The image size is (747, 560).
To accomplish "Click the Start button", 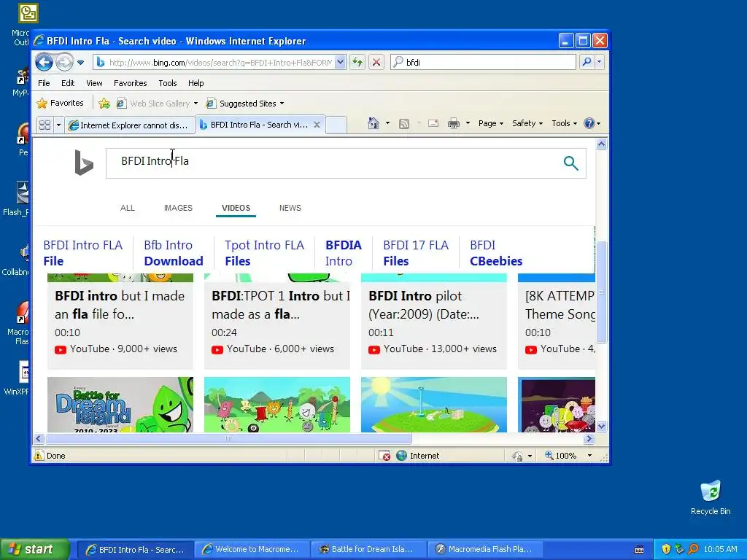I will coord(34,549).
